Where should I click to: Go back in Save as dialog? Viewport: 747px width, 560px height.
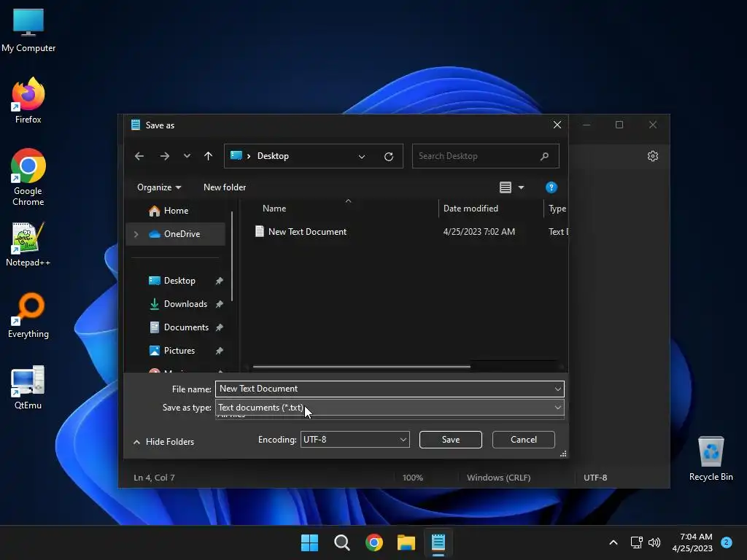[x=139, y=156]
